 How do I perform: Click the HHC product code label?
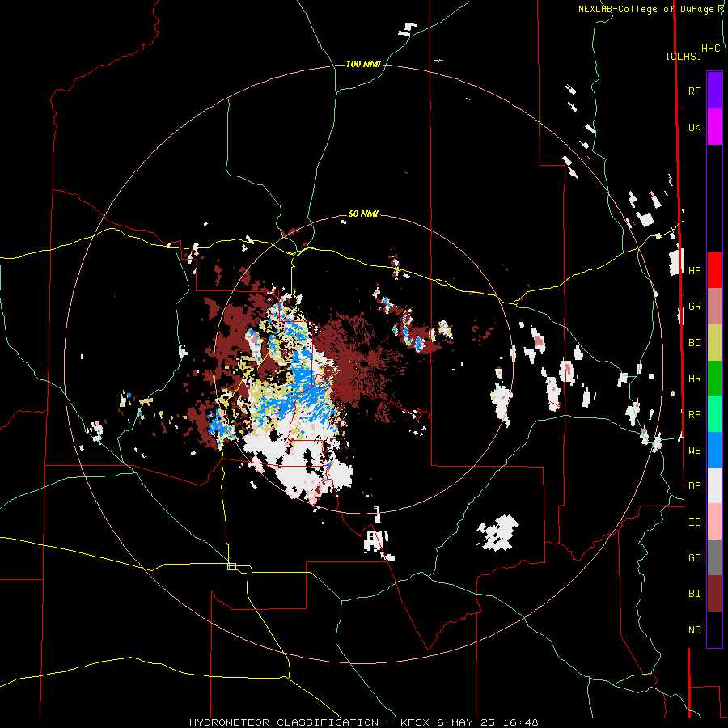point(710,49)
